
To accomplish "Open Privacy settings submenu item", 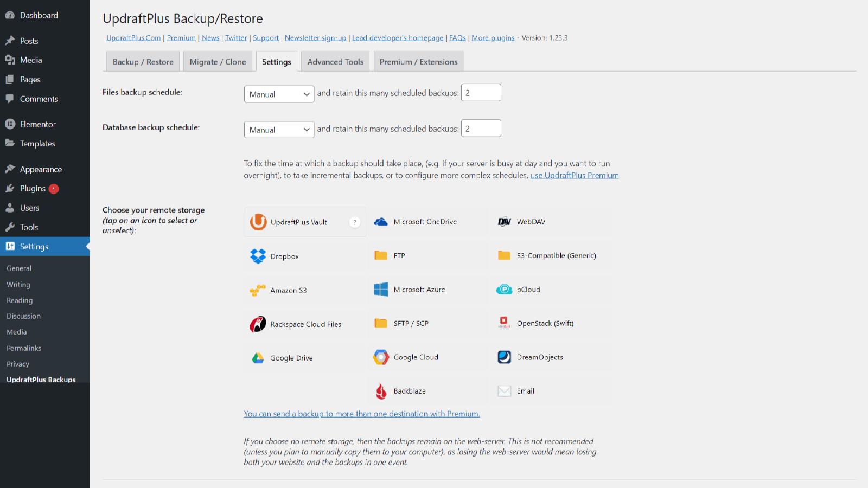I will (x=18, y=364).
